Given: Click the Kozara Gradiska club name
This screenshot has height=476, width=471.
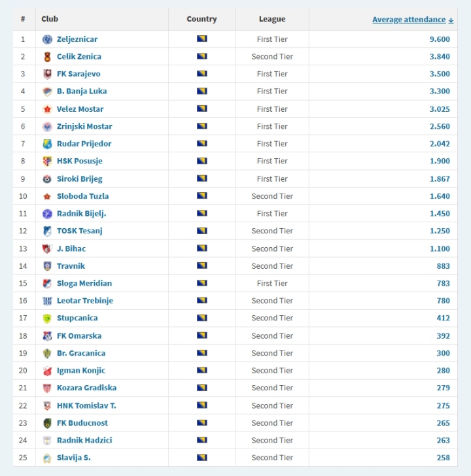Looking at the screenshot, I should coord(86,388).
